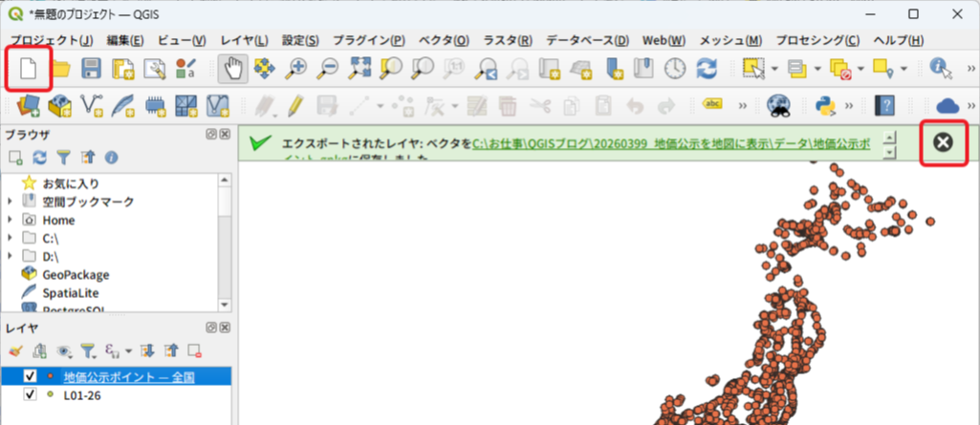The image size is (980, 425).
Task: Click the Zoom Full extent icon
Action: click(359, 69)
